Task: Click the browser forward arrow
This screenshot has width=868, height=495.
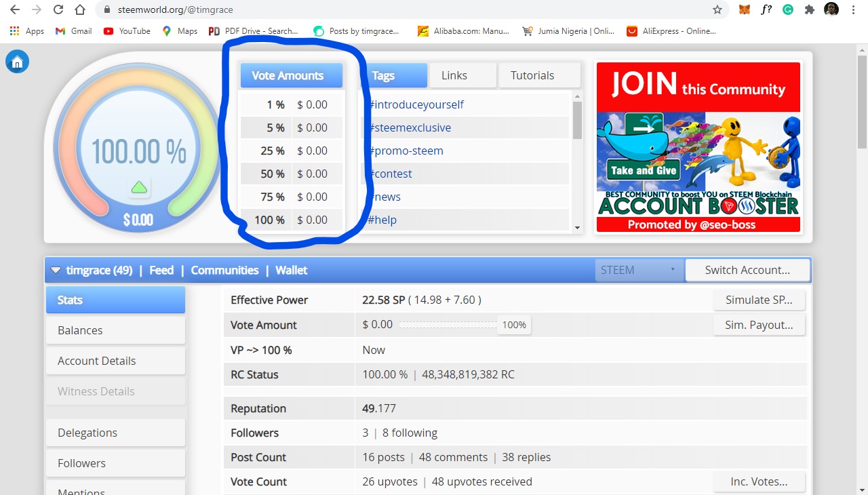Action: click(37, 10)
